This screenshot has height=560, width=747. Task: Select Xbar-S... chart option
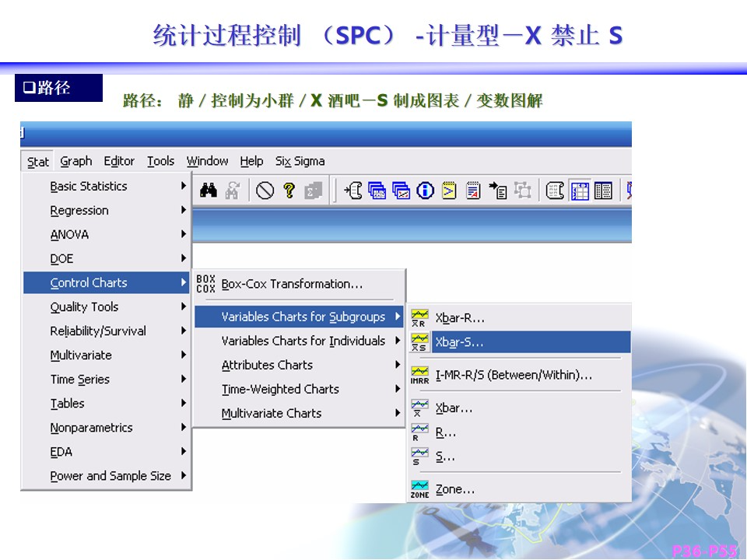point(459,341)
